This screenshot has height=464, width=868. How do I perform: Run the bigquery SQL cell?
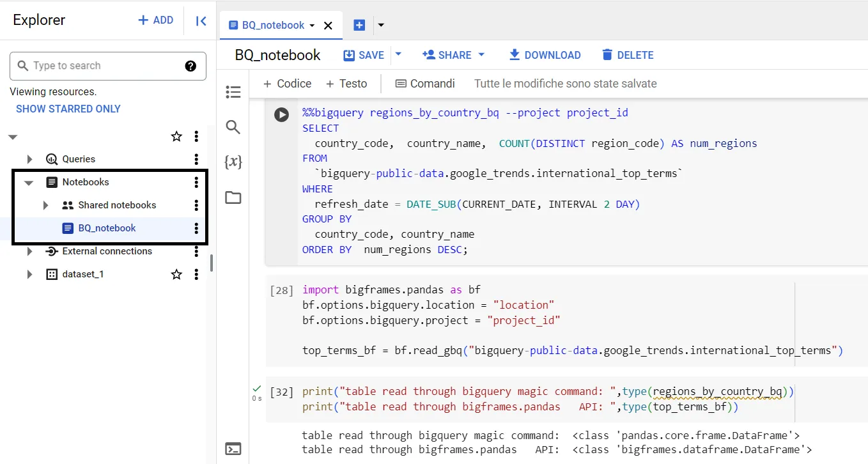pos(281,114)
